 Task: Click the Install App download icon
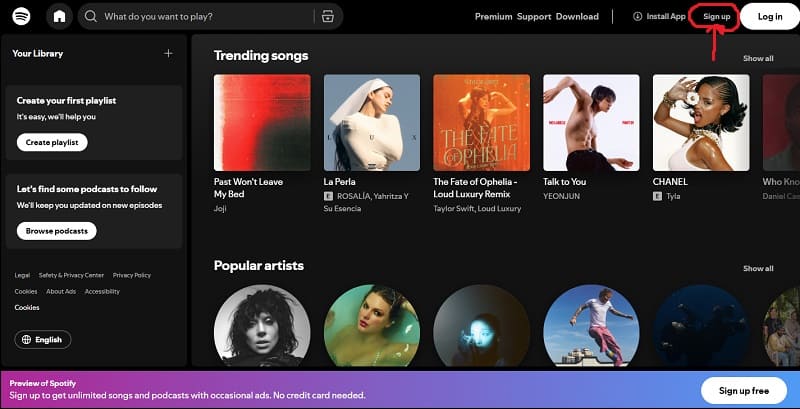pos(638,17)
